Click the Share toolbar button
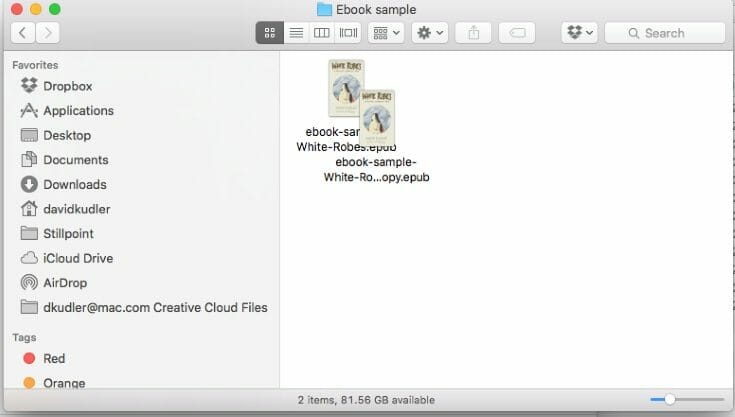This screenshot has height=417, width=735. 473,33
